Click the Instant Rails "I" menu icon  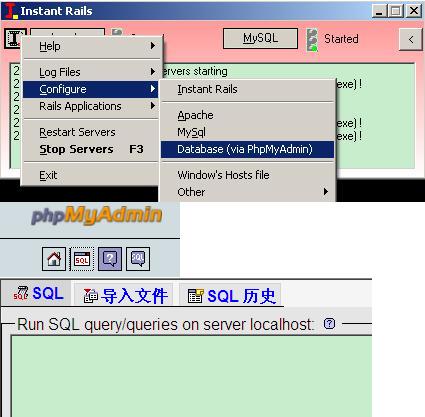pyautogui.click(x=14, y=38)
